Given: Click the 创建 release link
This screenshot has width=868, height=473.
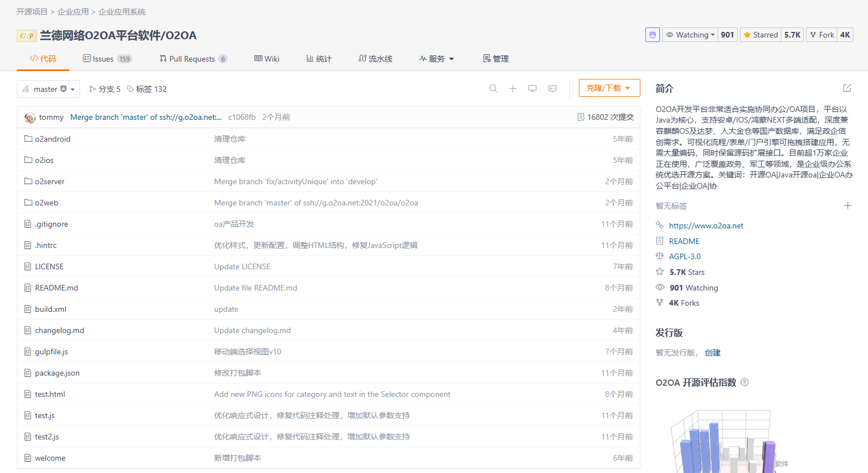Looking at the screenshot, I should (x=712, y=353).
